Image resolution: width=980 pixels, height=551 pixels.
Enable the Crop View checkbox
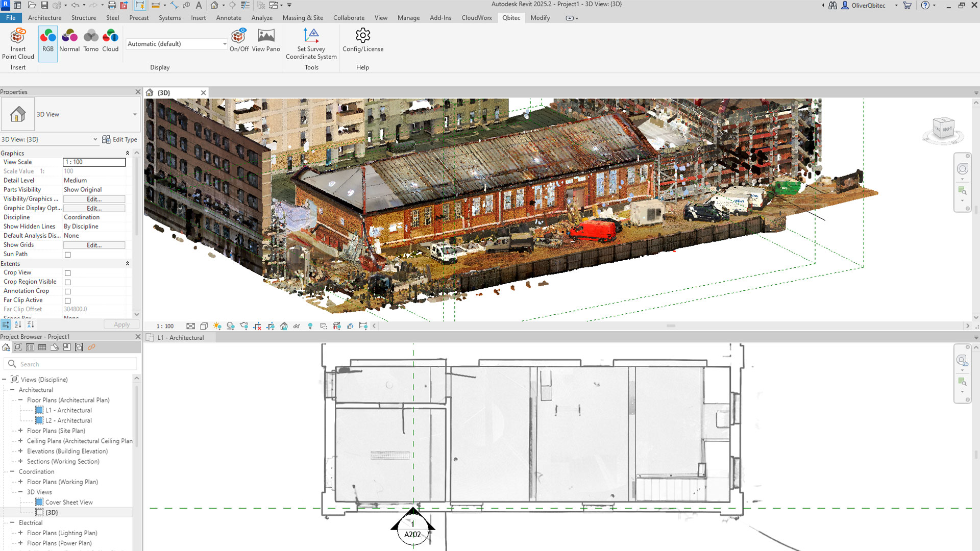point(67,272)
